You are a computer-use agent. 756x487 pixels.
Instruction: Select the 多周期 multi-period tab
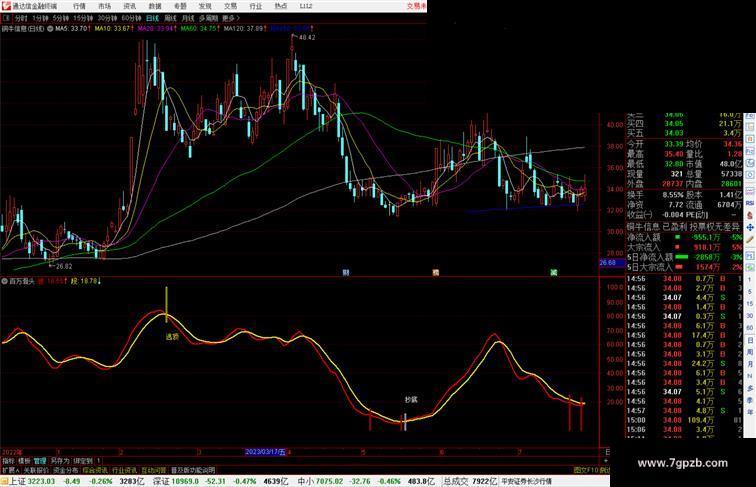(x=208, y=18)
